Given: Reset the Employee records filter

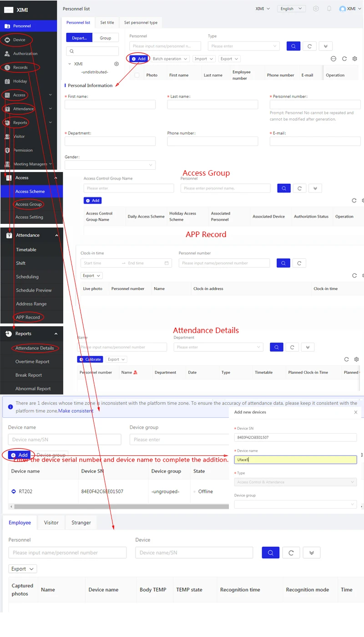Looking at the screenshot, I should pyautogui.click(x=291, y=553).
